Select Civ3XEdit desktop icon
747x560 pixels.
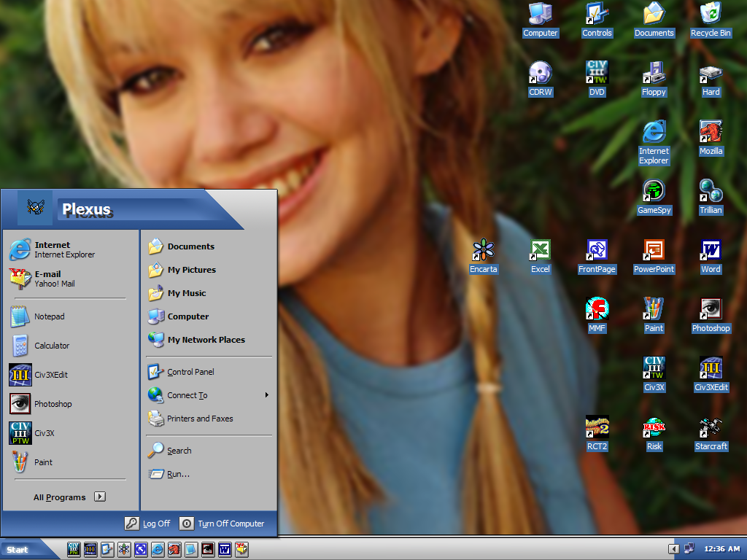pos(711,374)
